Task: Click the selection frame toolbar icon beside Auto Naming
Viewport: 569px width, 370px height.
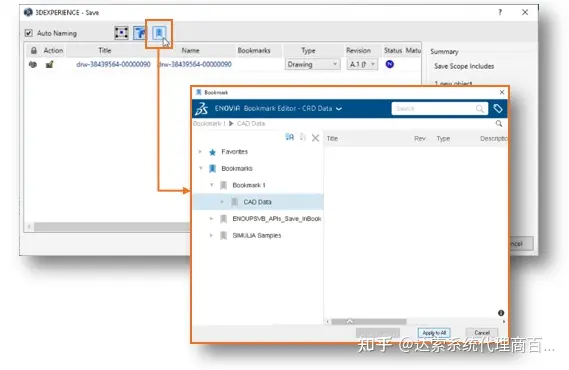Action: (x=121, y=33)
